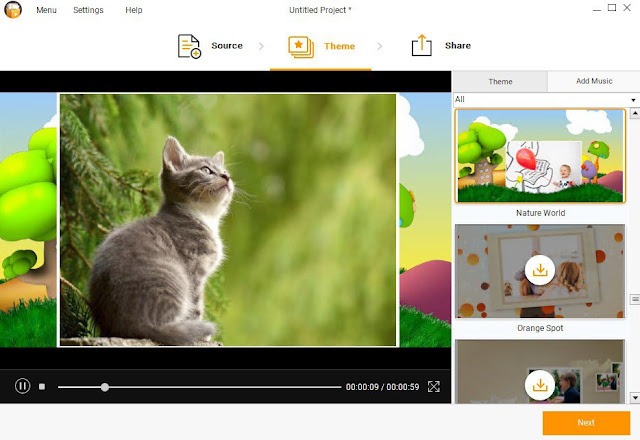Download the Orange Spot theme
Screen dimensions: 640x440
coord(540,270)
